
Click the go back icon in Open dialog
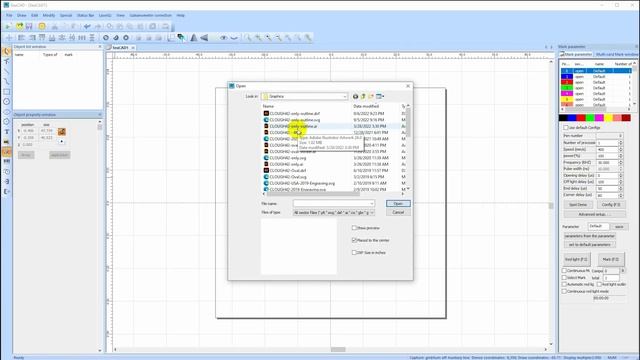(356, 96)
